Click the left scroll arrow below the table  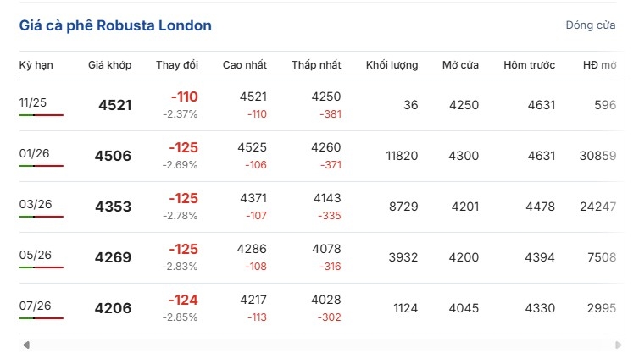26,345
